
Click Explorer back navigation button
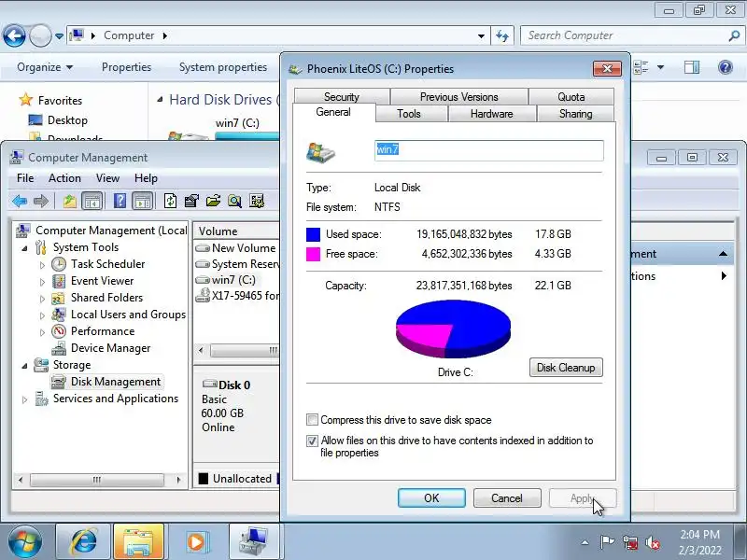click(x=14, y=35)
